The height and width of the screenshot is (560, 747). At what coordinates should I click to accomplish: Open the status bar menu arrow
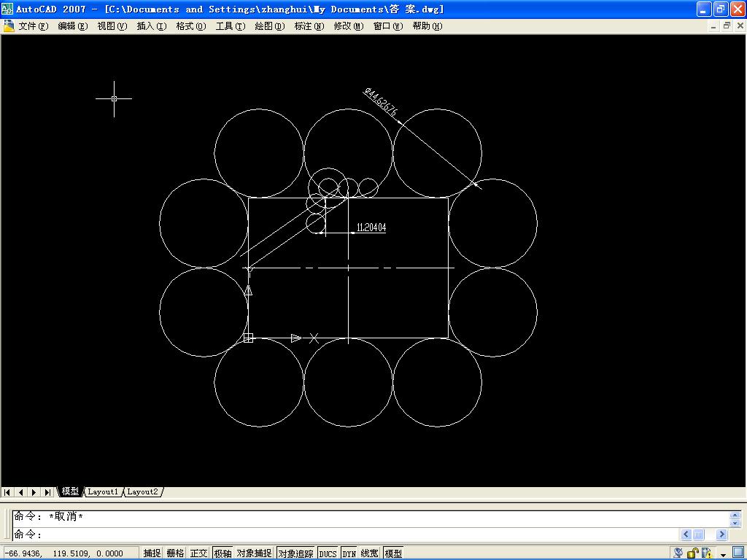coord(724,555)
